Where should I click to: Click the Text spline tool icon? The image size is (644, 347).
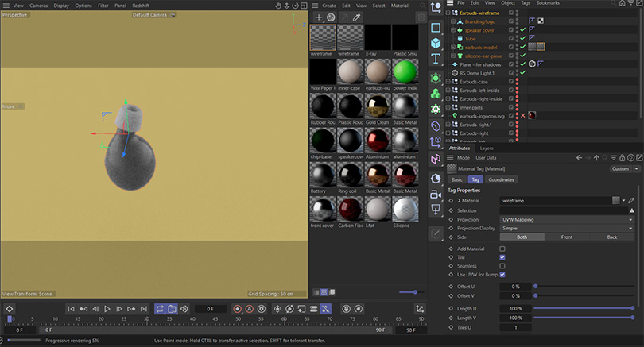click(436, 59)
